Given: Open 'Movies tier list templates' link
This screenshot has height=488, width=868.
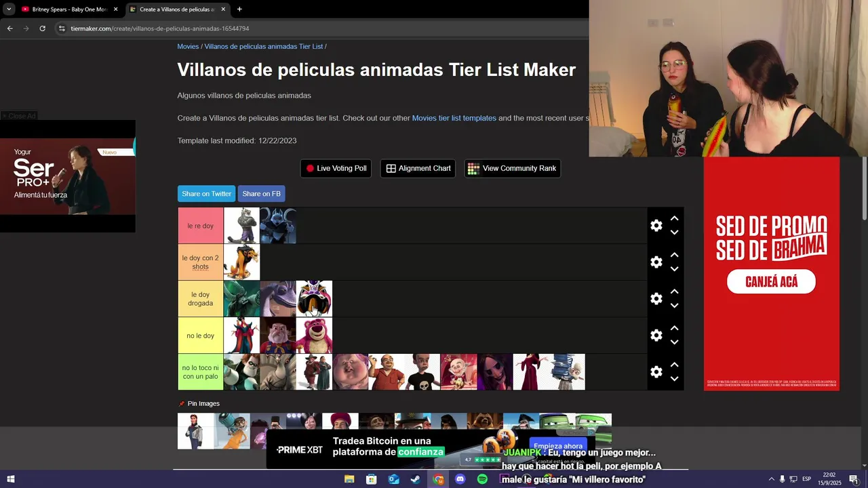Looking at the screenshot, I should (454, 118).
